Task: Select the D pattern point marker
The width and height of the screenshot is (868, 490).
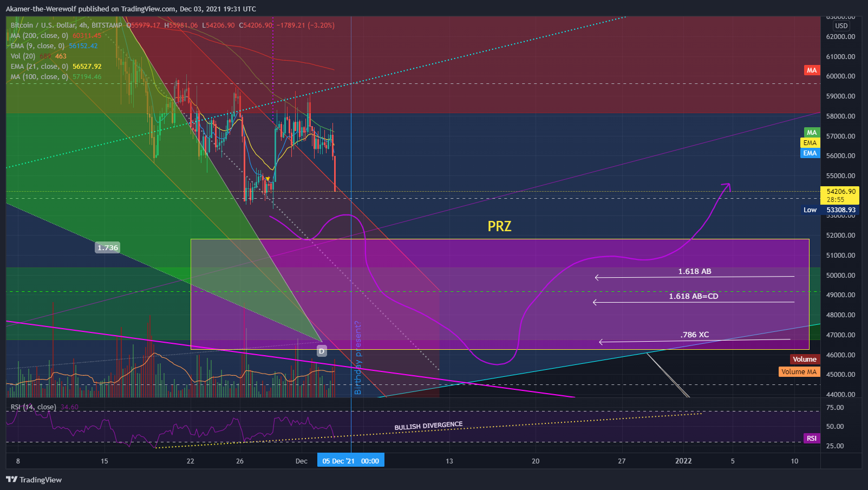Action: tap(322, 351)
